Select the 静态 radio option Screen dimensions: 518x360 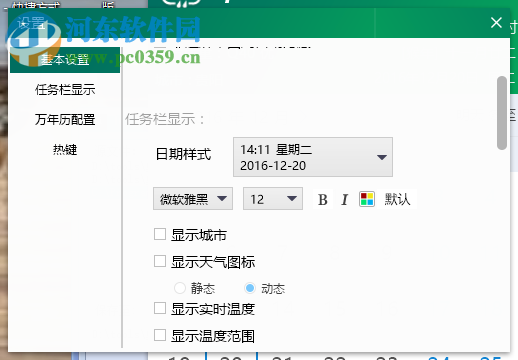(x=180, y=288)
